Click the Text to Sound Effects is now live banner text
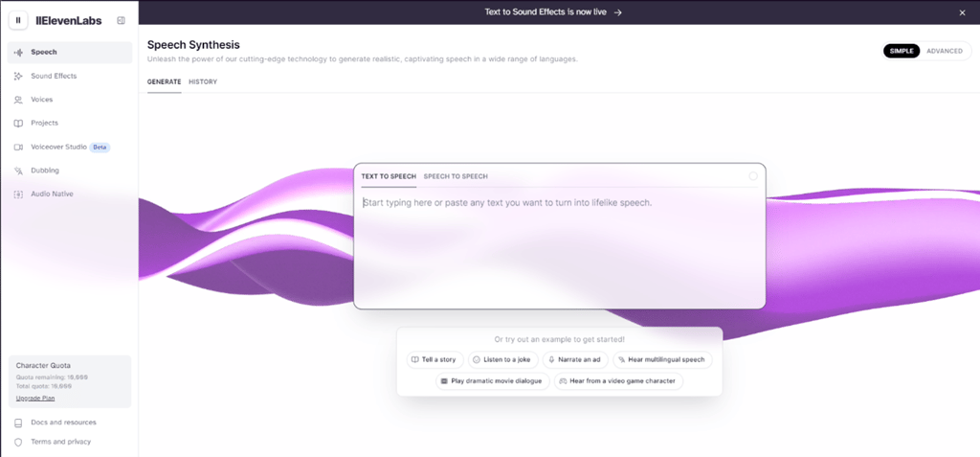Image resolution: width=980 pixels, height=457 pixels. 546,12
